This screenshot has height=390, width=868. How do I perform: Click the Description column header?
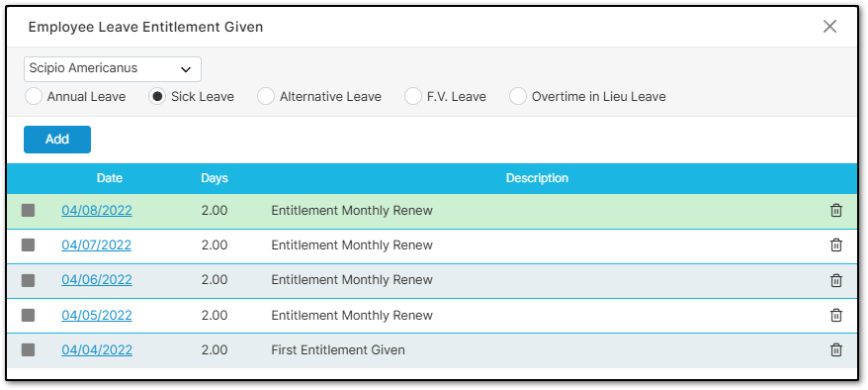click(x=537, y=178)
